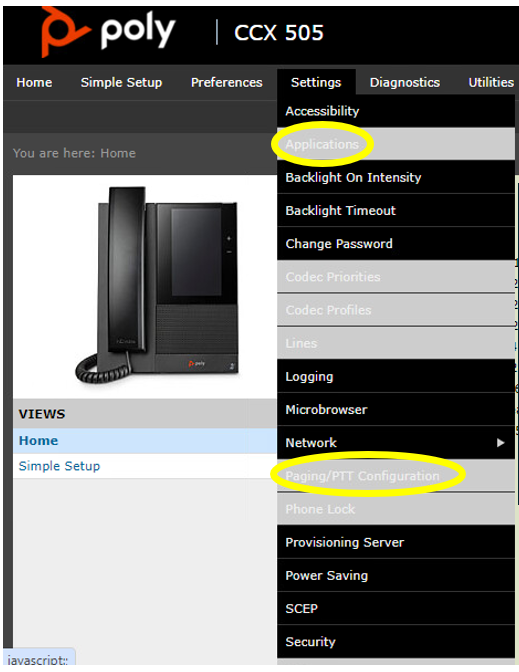Click the Poly logo
Viewport: 519px width, 672px height.
(x=108, y=32)
